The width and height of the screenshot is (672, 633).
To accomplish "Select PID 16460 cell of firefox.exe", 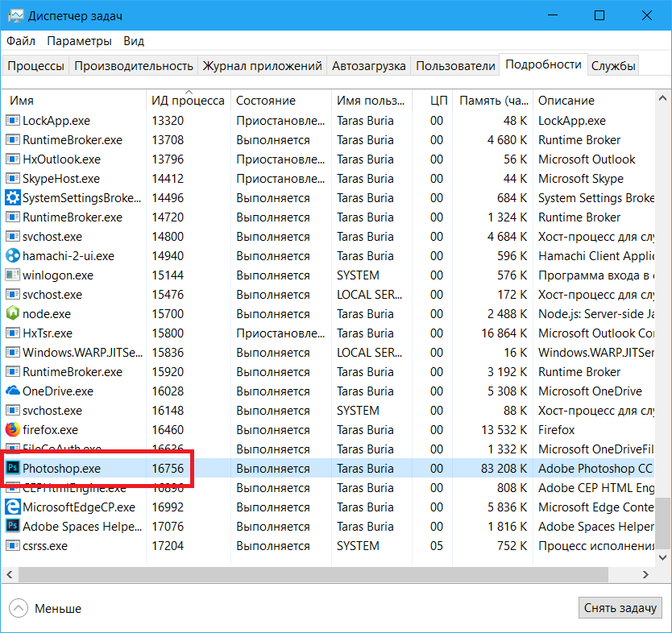I will (168, 429).
